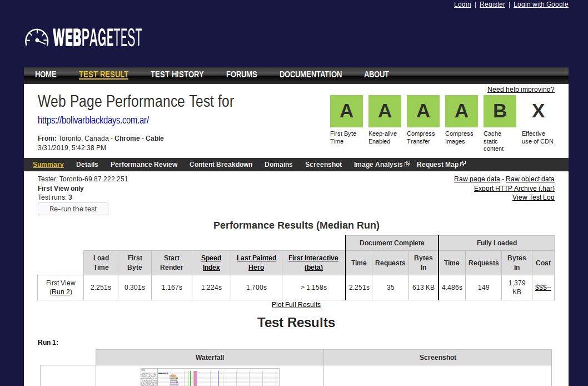Open the bolivarblackdays.com.ar tested URL link

[93, 120]
